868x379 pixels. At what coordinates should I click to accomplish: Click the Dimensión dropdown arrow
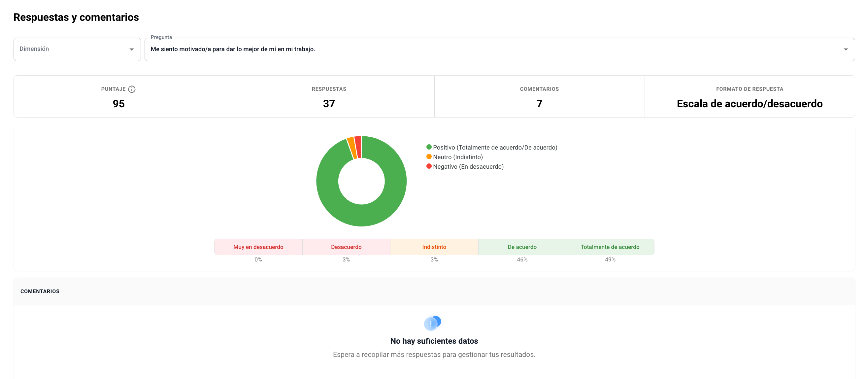pos(131,50)
